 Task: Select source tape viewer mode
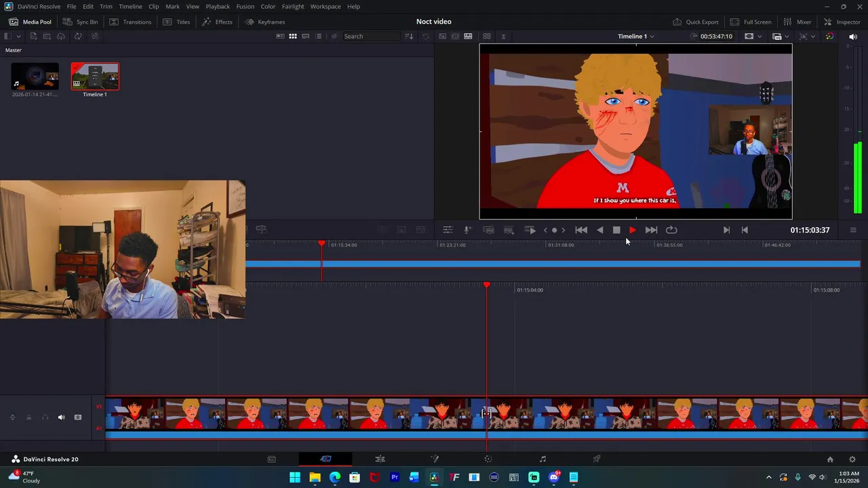[455, 36]
